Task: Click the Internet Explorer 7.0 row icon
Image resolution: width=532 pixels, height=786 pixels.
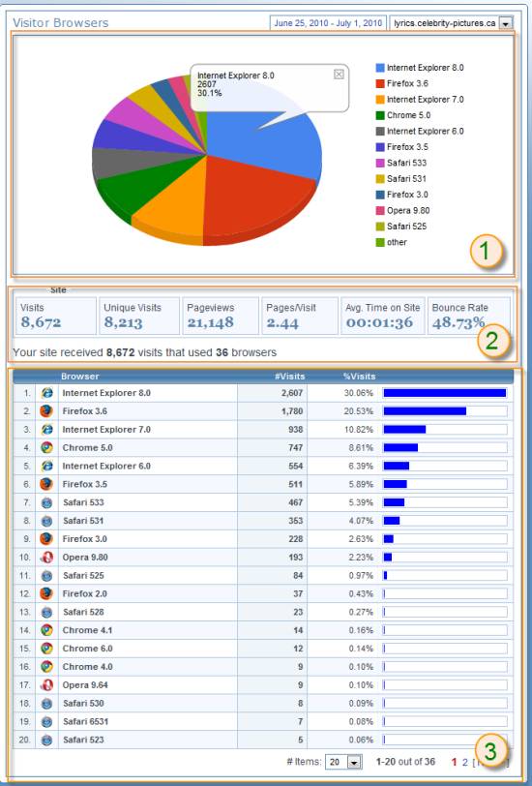Action: 46,430
